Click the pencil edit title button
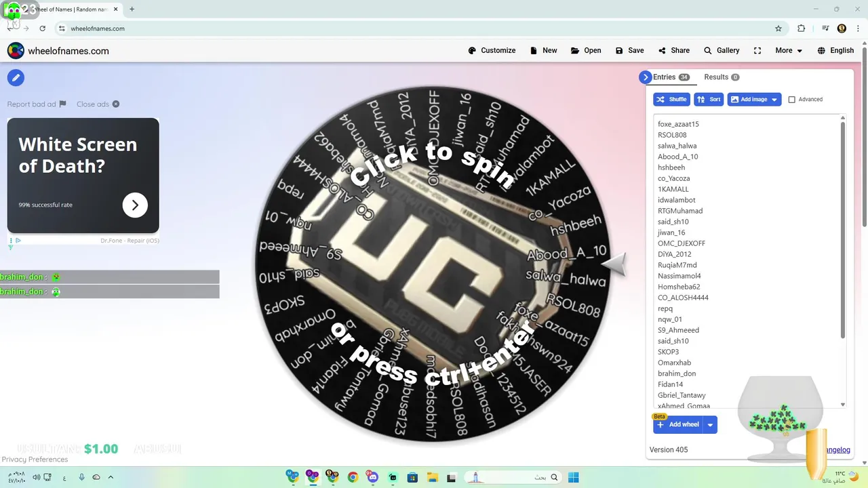Image resolution: width=868 pixels, height=488 pixels. [x=16, y=77]
